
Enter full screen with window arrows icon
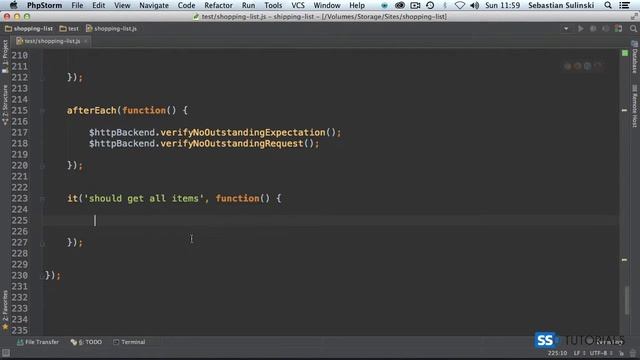pyautogui.click(x=634, y=17)
